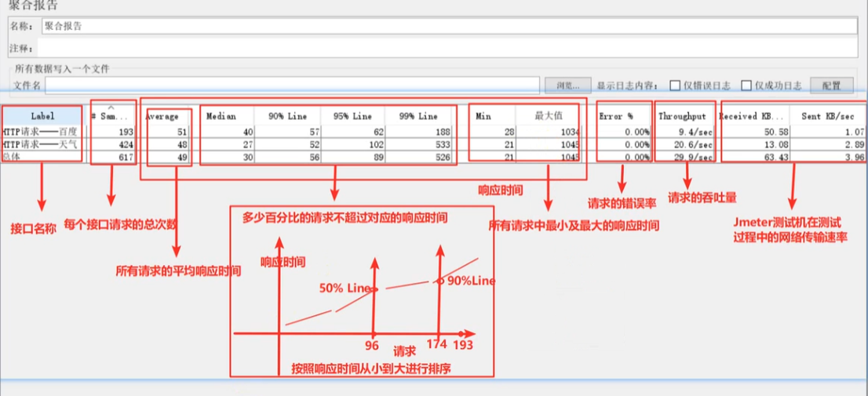Click the 名称 input field containing 聚合报告

(x=450, y=26)
